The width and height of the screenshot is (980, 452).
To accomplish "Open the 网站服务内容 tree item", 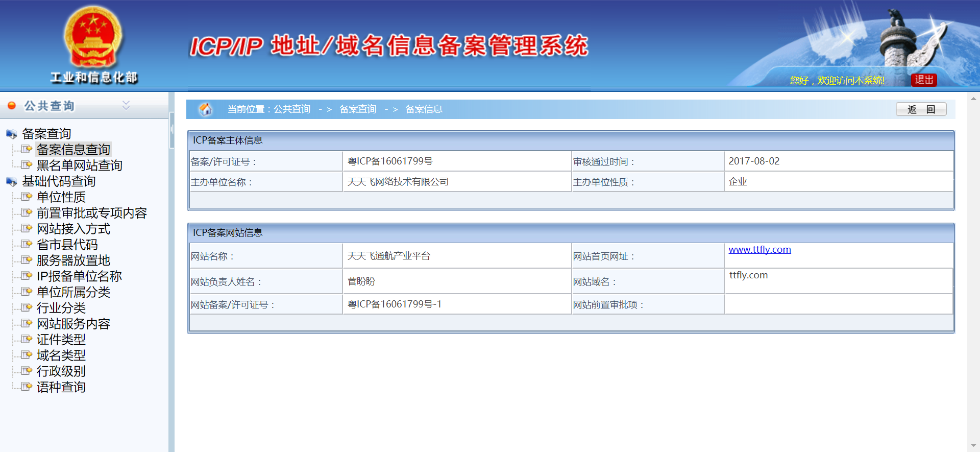I will (x=73, y=323).
